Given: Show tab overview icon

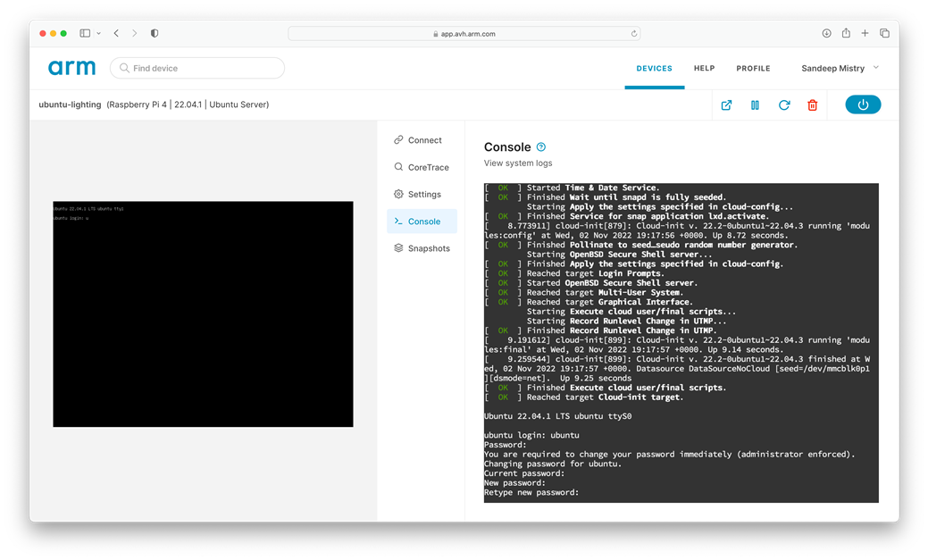Looking at the screenshot, I should tap(884, 33).
